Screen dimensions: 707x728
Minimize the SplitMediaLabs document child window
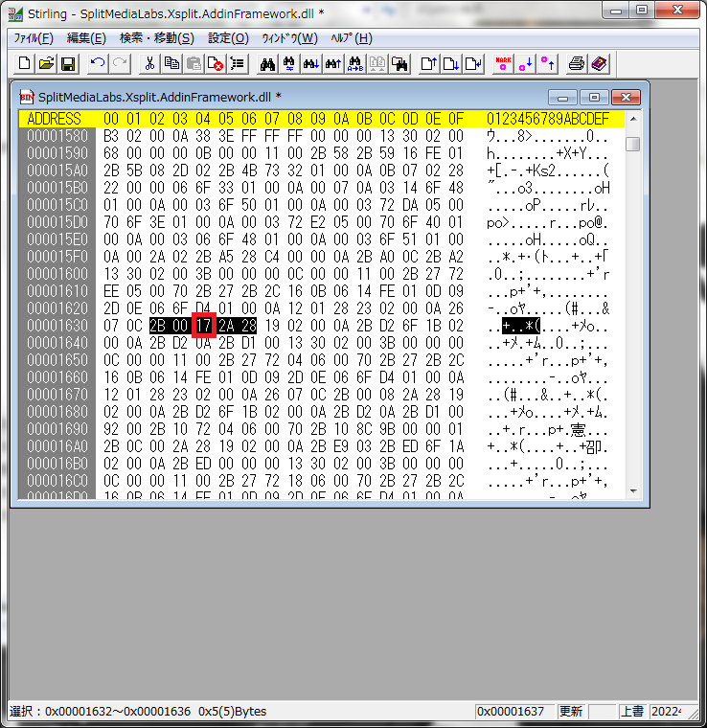[562, 98]
